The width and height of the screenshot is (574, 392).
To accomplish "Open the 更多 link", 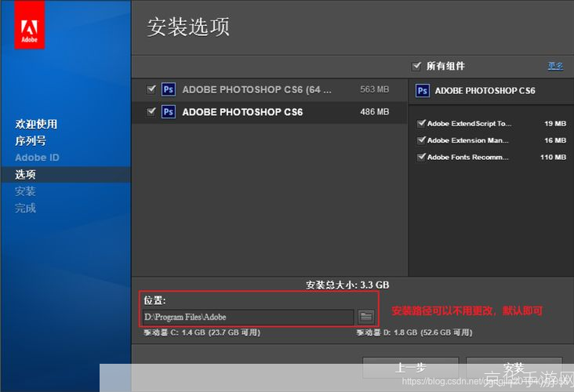I will point(555,67).
